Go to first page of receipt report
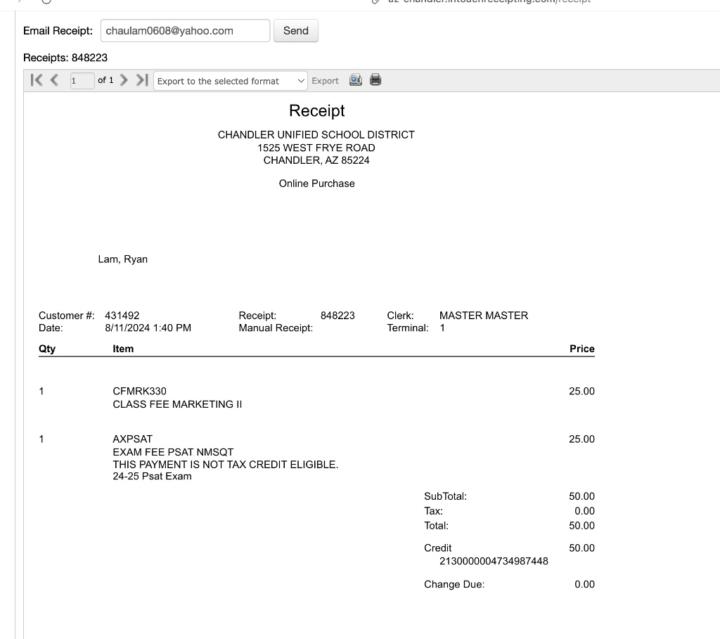This screenshot has height=639, width=720. point(36,80)
